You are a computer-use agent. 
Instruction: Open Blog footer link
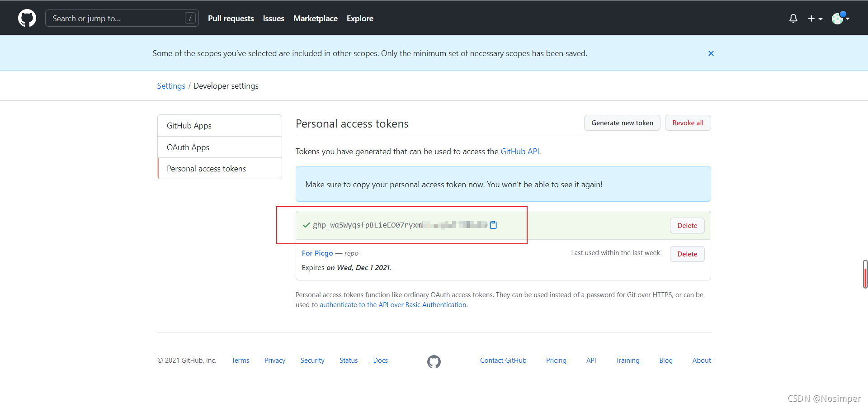[x=666, y=361]
